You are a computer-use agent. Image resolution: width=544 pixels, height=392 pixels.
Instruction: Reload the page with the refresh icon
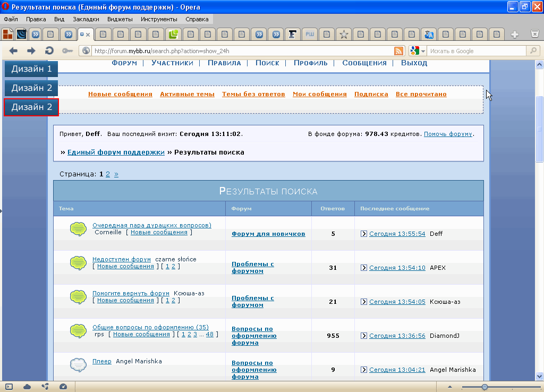pos(49,51)
